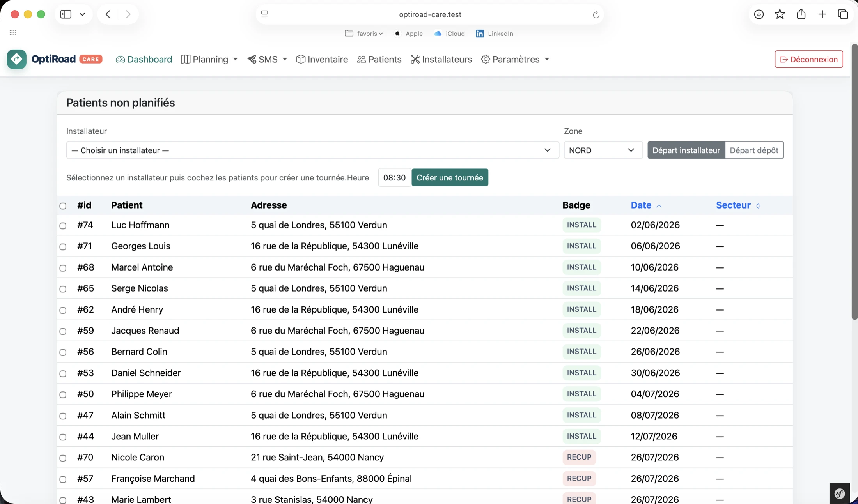
Task: Open the Planning dropdown menu
Action: point(209,59)
